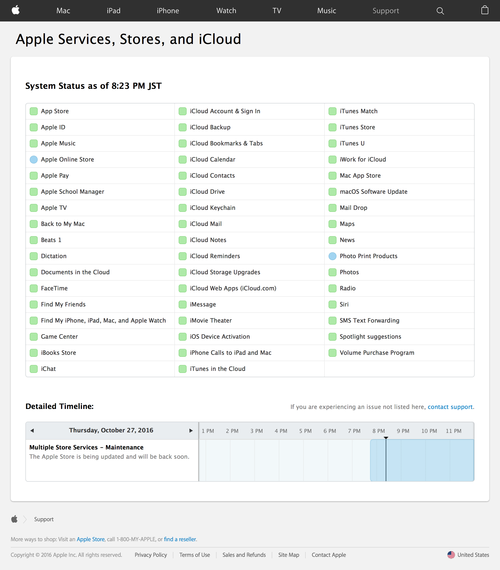The width and height of the screenshot is (500, 570).
Task: Click the green status square beside iChat
Action: pyautogui.click(x=34, y=369)
